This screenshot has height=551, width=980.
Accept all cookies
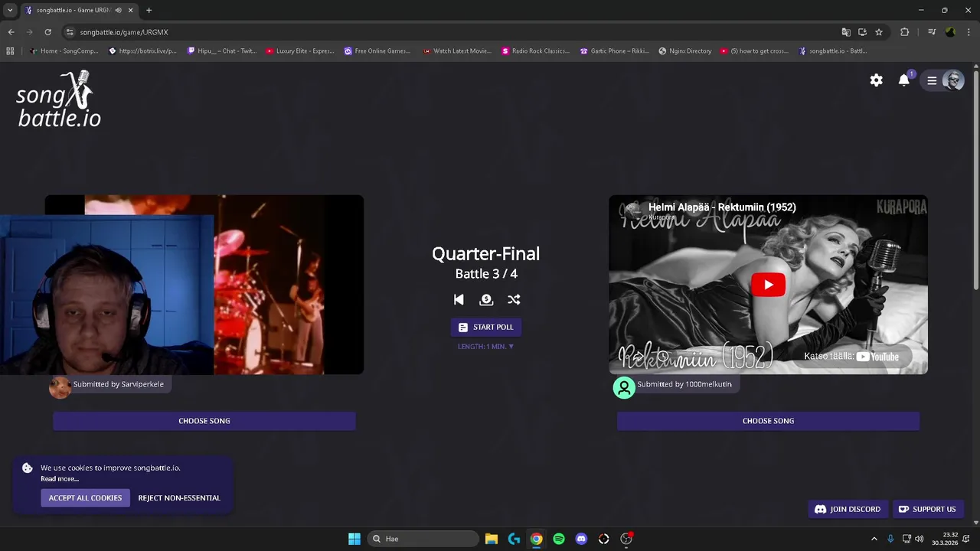pos(85,498)
